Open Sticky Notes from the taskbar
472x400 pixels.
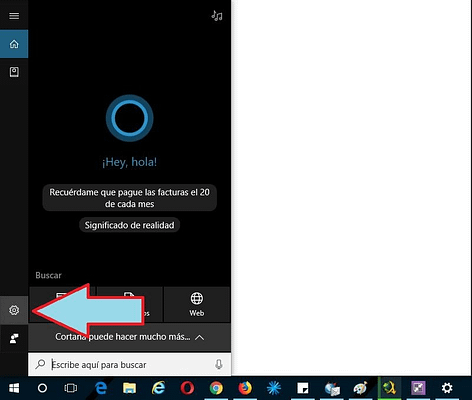303,388
